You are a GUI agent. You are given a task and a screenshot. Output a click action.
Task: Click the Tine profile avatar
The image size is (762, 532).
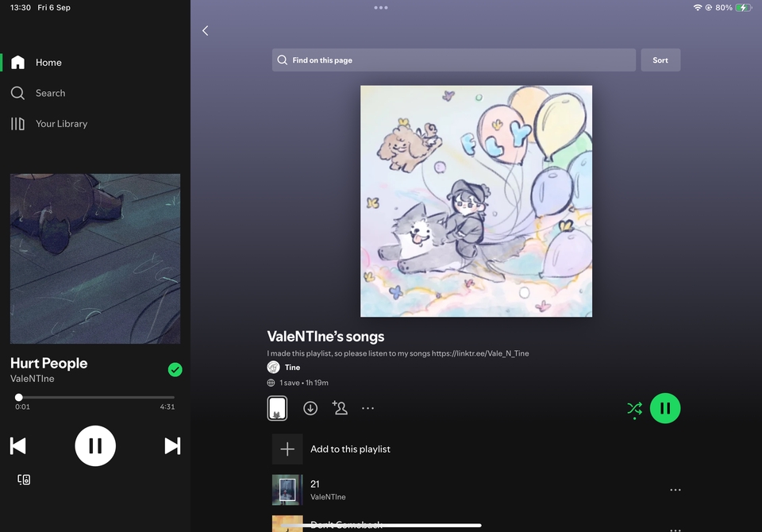pyautogui.click(x=274, y=367)
